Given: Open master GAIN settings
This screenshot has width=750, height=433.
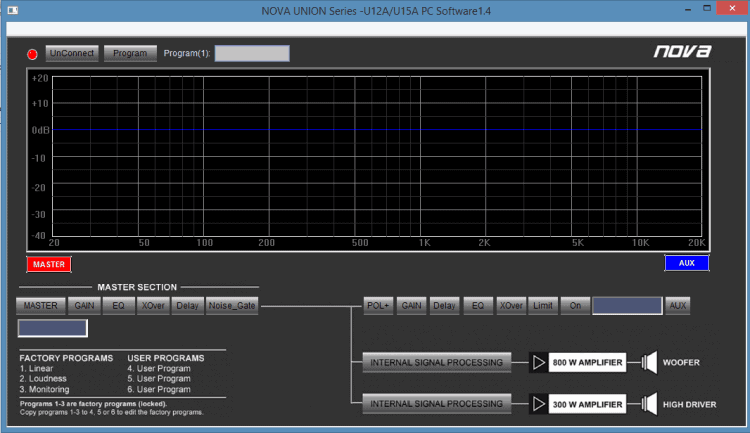Looking at the screenshot, I should pos(84,305).
